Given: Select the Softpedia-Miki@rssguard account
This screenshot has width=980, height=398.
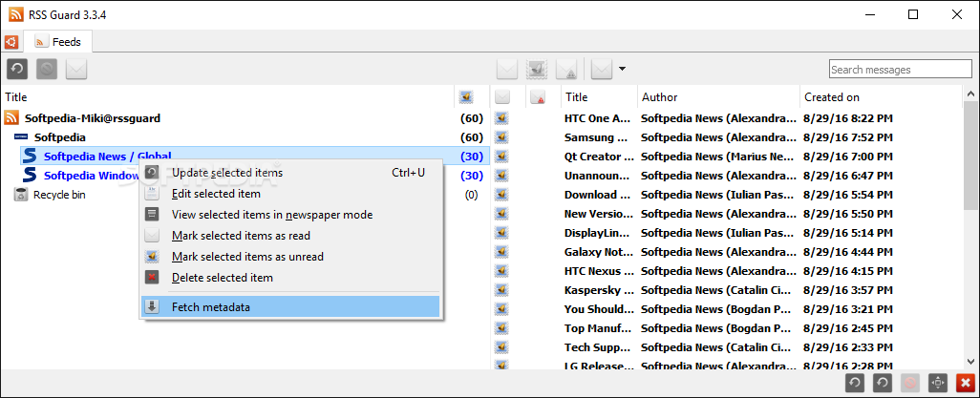Looking at the screenshot, I should coord(93,118).
